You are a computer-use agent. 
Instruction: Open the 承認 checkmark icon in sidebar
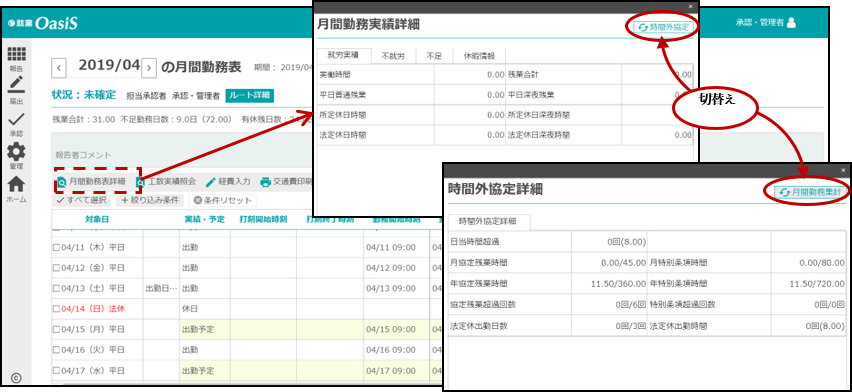click(16, 119)
